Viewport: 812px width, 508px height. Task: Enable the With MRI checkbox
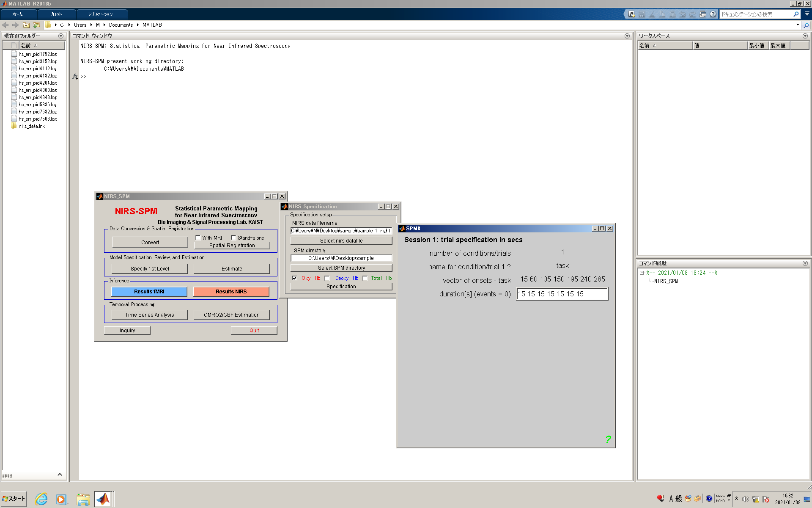[x=198, y=238]
